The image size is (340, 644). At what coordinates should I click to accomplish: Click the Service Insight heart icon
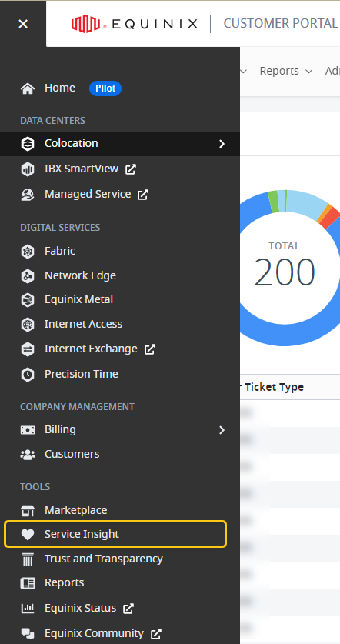(28, 534)
